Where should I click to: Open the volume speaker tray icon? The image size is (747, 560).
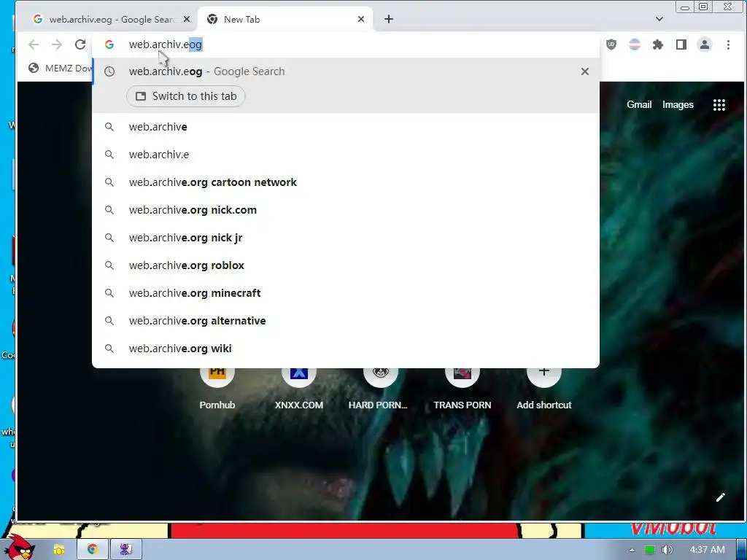pos(667,550)
